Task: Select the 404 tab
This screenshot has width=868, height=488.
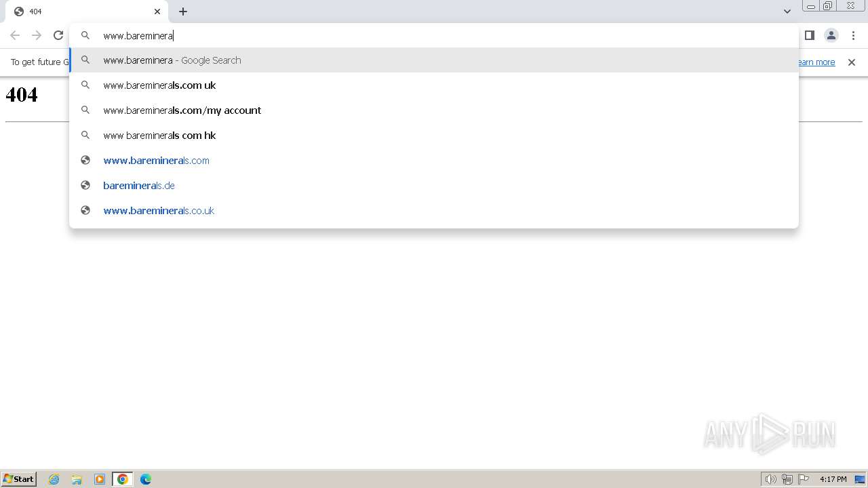Action: point(87,12)
